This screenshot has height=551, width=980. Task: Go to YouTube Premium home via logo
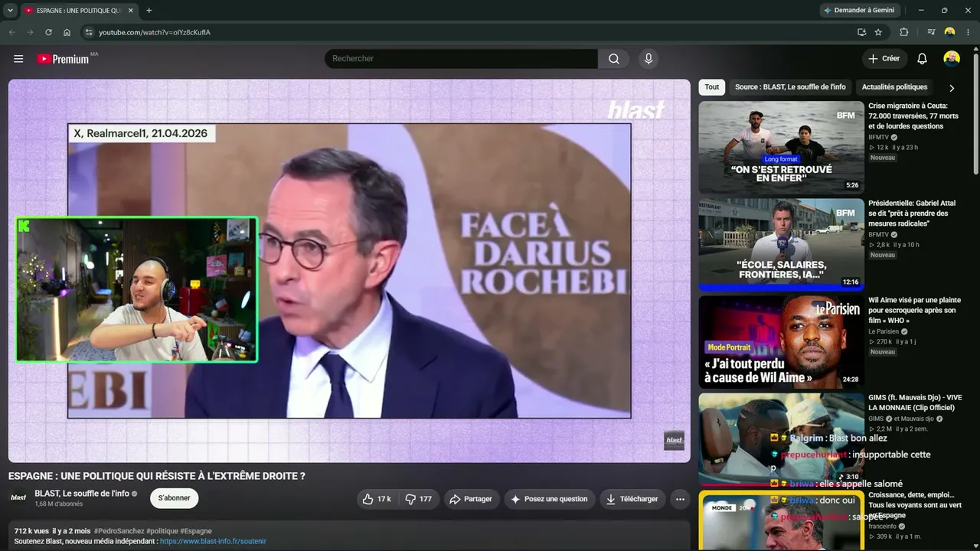tap(64, 59)
